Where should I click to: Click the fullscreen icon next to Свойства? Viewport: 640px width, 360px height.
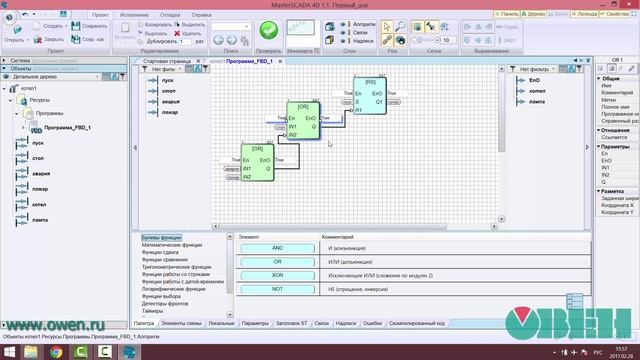click(634, 14)
